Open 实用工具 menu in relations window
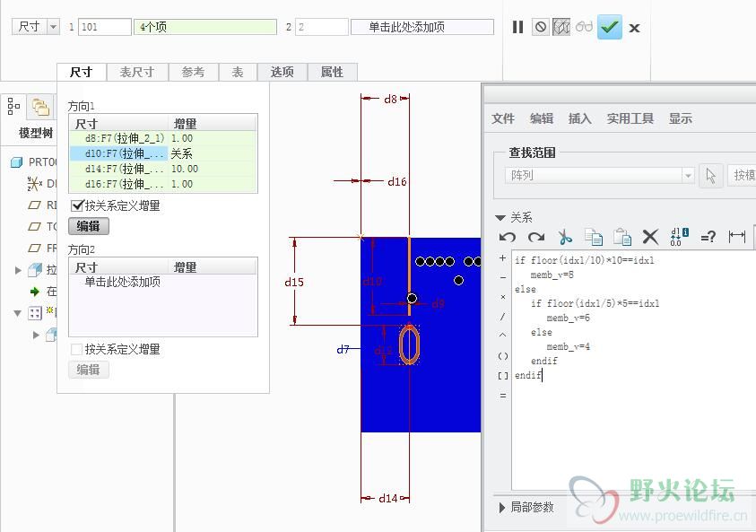The height and width of the screenshot is (532, 756). (630, 118)
